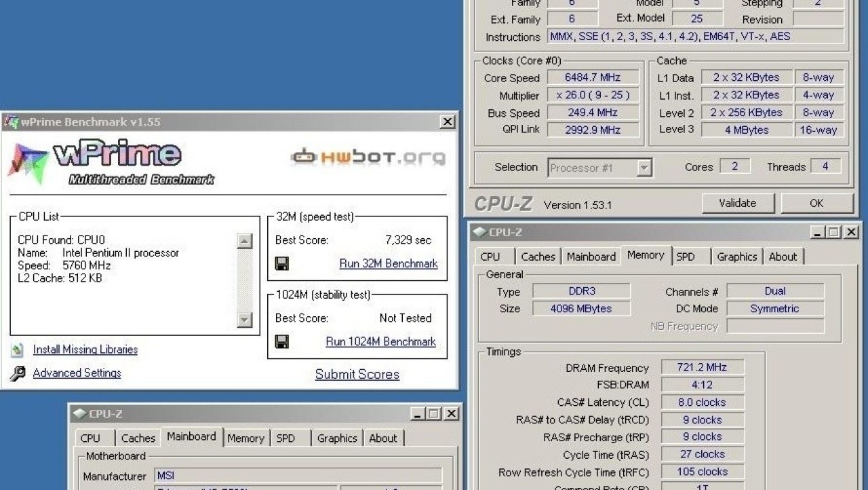Open About tab in CPU-Z Memory window
This screenshot has height=490, width=868.
[x=783, y=257]
